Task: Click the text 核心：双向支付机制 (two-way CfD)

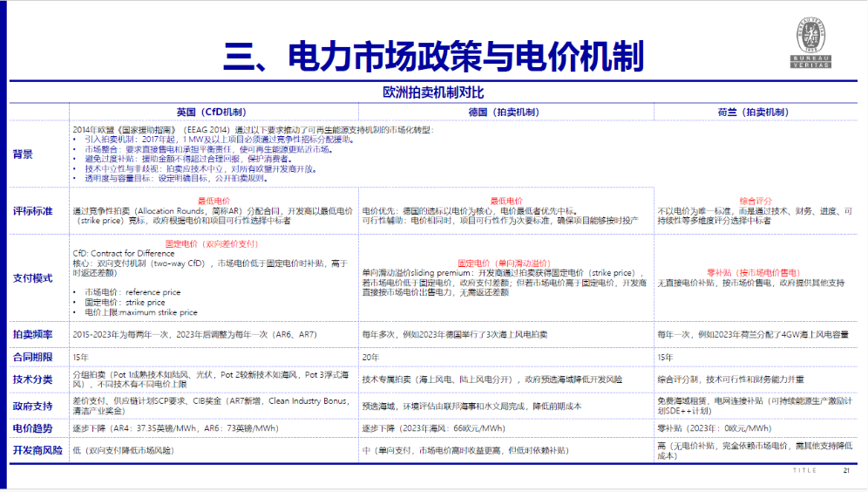Action: 210,268
